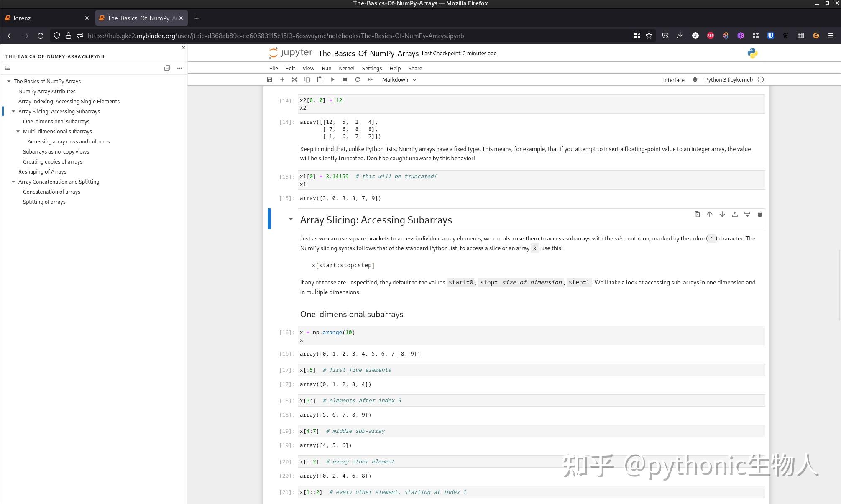
Task: Run the selected cell with play icon
Action: coord(332,79)
